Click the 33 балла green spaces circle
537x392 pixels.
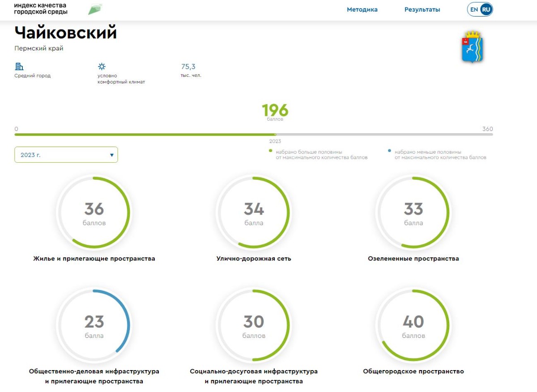[x=413, y=213]
